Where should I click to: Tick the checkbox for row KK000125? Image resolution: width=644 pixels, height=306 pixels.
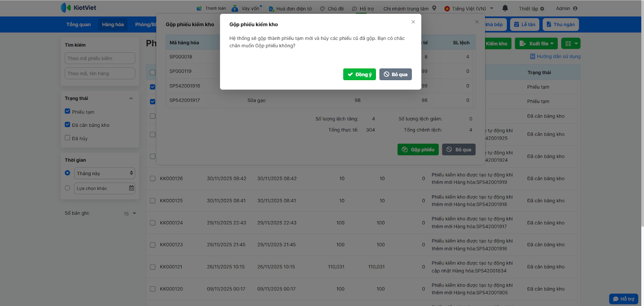pos(153,201)
